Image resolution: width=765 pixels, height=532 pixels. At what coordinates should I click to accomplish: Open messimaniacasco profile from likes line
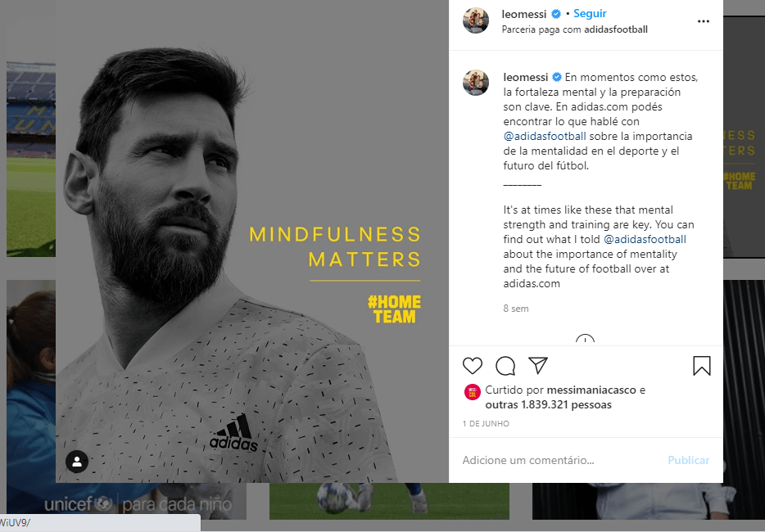pyautogui.click(x=591, y=390)
